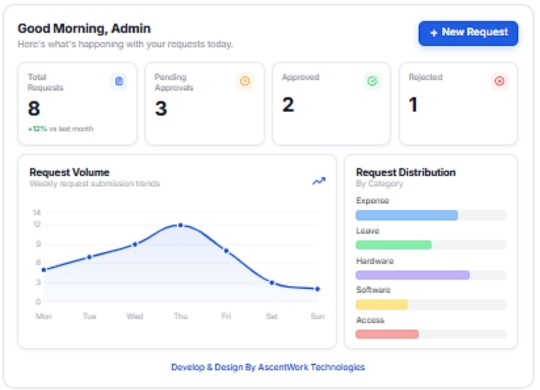Viewport: 540px width, 390px height.
Task: Click the Total Requests clipboard icon
Action: (x=119, y=81)
